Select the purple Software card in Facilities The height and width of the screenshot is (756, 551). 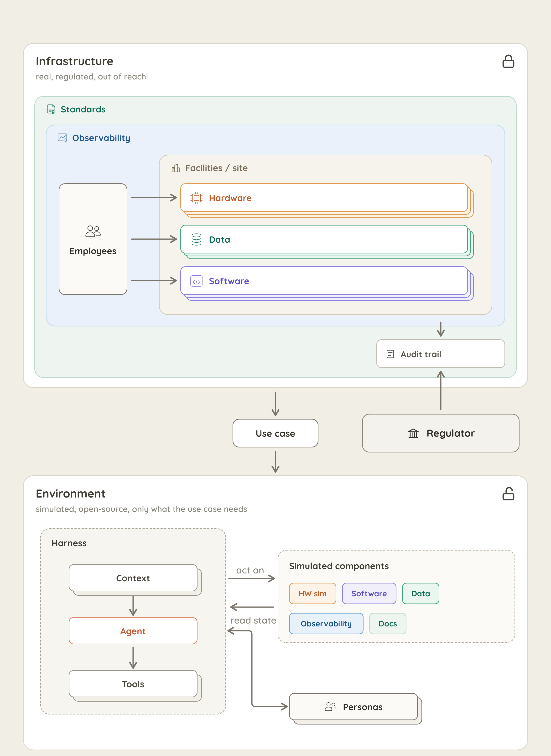point(324,281)
